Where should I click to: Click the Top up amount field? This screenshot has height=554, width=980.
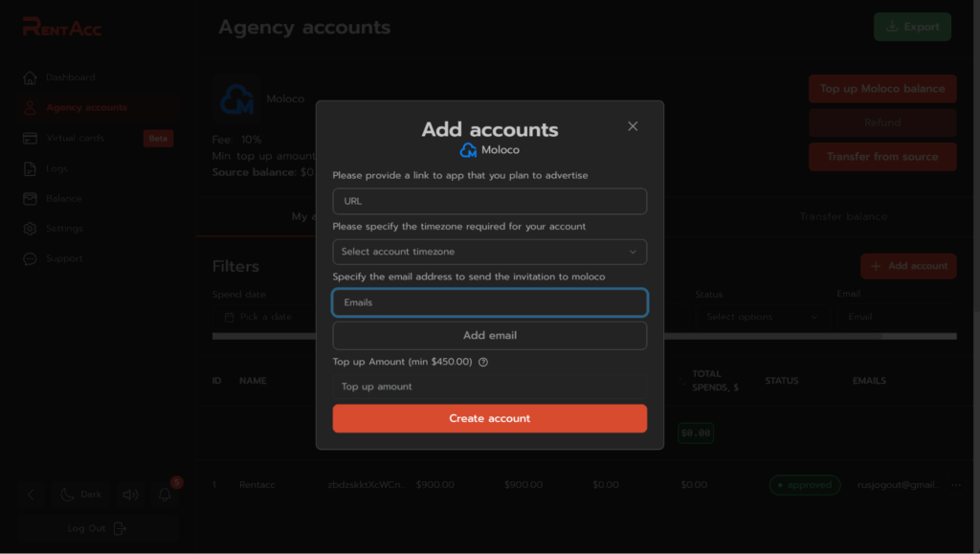click(489, 387)
